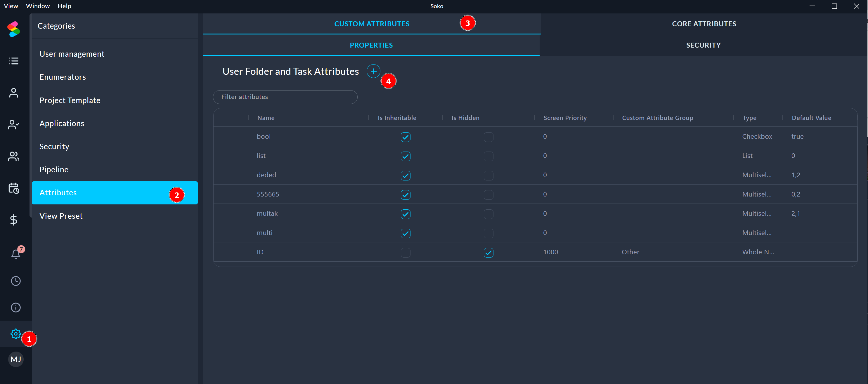Image resolution: width=868 pixels, height=384 pixels.
Task: Enable Is Hidden for list attribute
Action: coord(488,156)
